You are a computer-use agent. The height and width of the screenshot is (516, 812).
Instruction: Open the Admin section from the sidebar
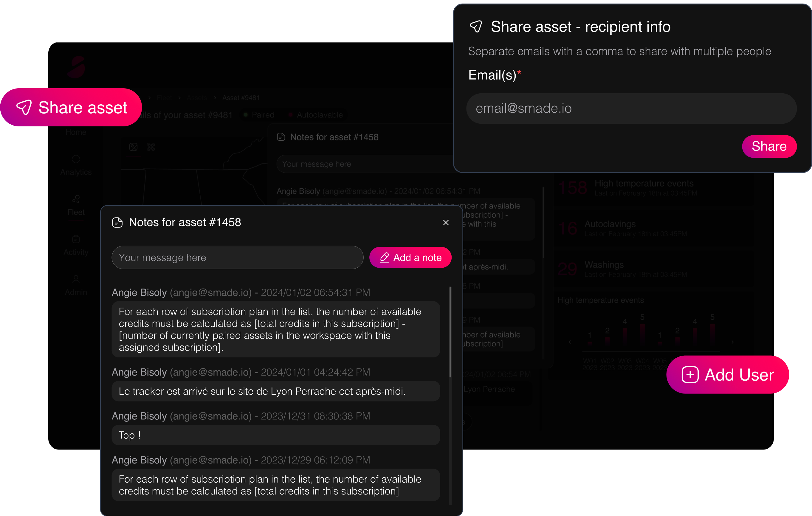tap(75, 285)
